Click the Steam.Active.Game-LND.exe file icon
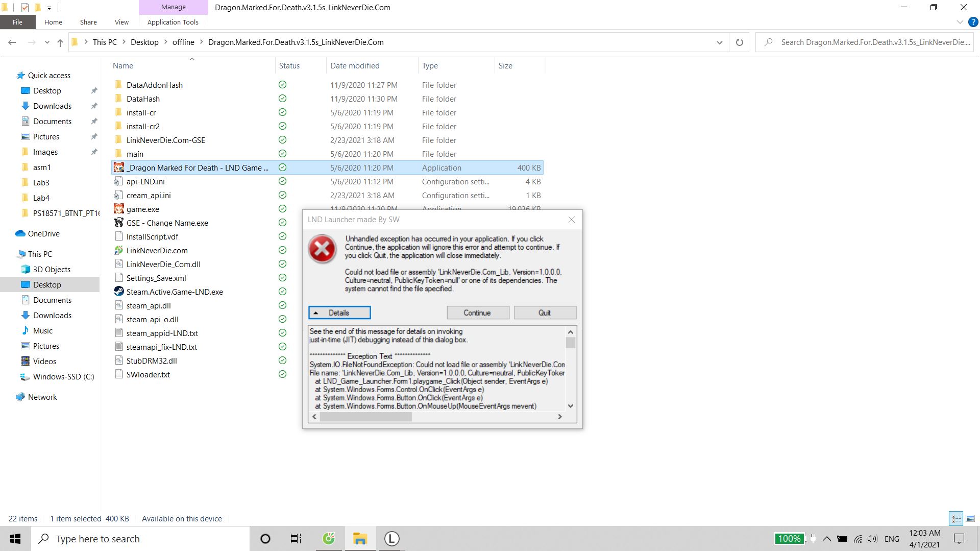980x551 pixels. (x=118, y=292)
